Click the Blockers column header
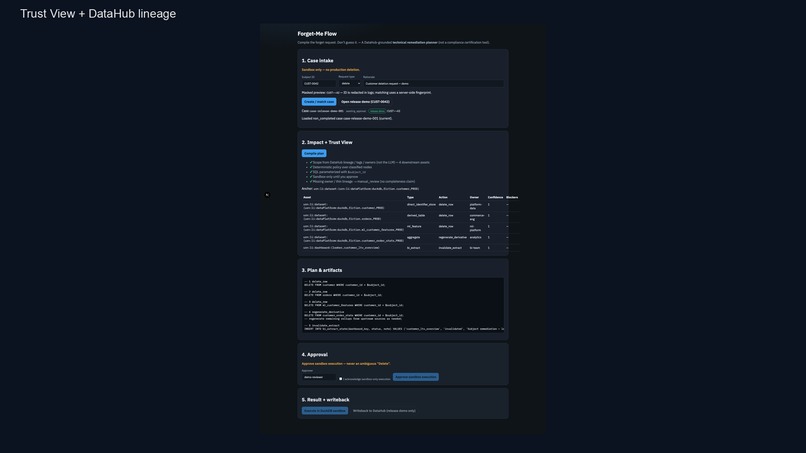 (512, 197)
